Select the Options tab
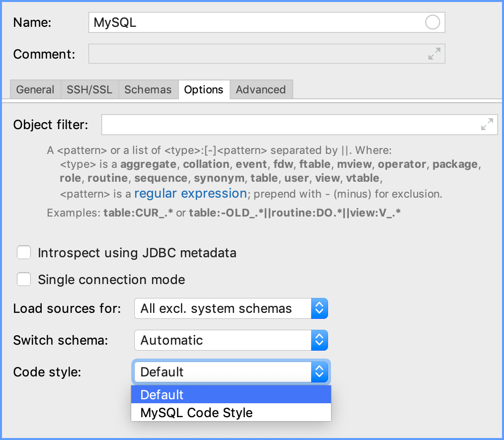Image resolution: width=504 pixels, height=440 pixels. (x=204, y=89)
